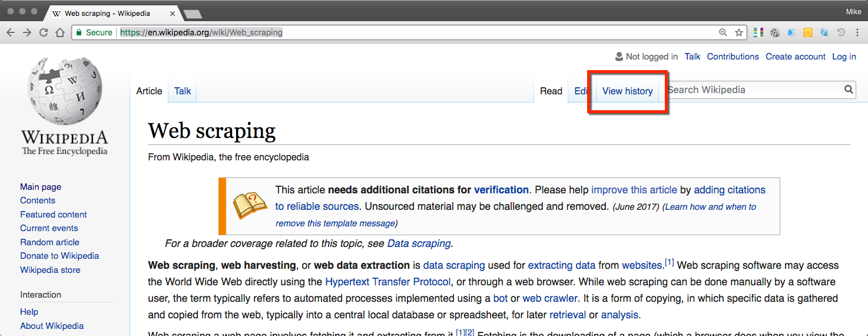Image resolution: width=868 pixels, height=336 pixels.
Task: Click the adding citations link
Action: 730,190
